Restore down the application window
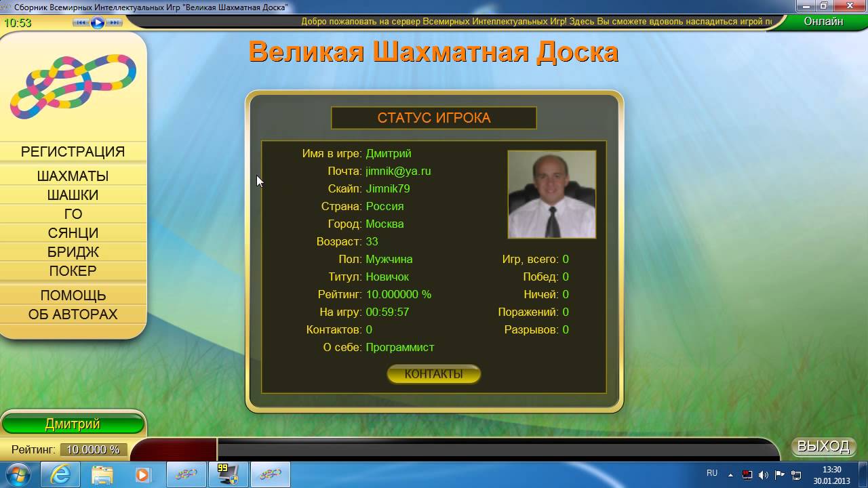 (x=825, y=6)
